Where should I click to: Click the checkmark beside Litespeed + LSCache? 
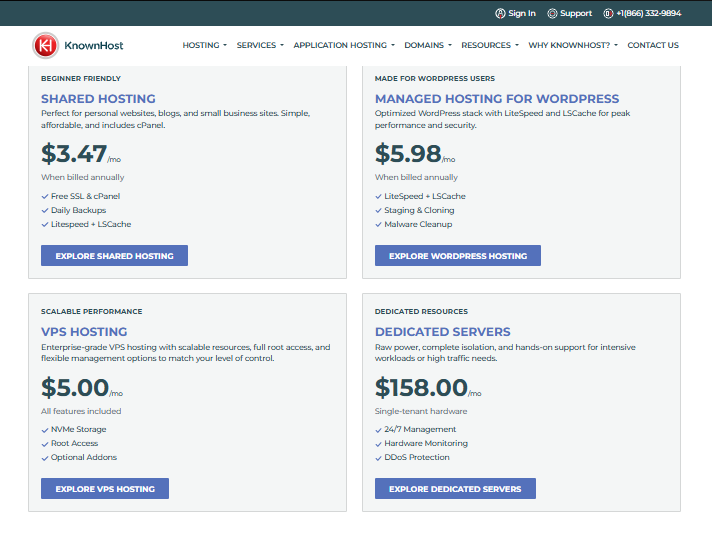point(44,224)
